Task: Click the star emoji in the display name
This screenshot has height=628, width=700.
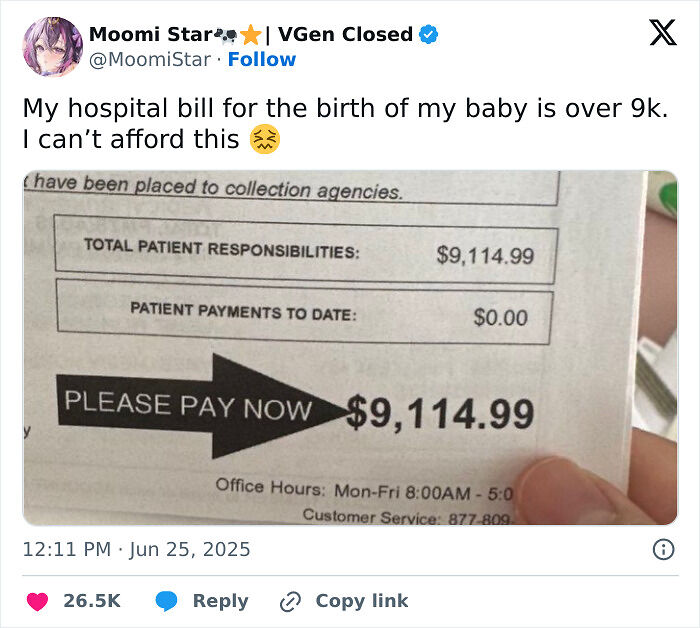Action: click(x=251, y=35)
